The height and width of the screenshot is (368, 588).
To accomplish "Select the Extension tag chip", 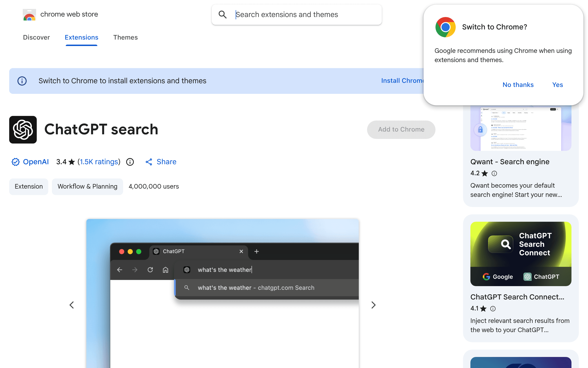I will point(29,187).
